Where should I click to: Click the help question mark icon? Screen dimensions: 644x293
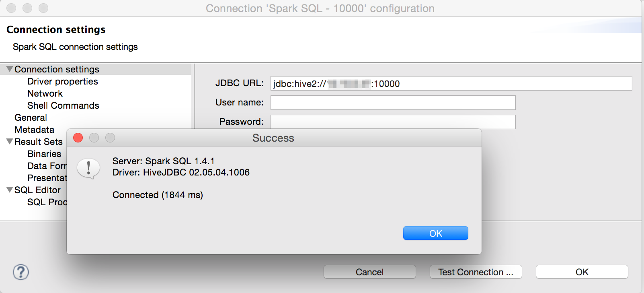pyautogui.click(x=21, y=272)
